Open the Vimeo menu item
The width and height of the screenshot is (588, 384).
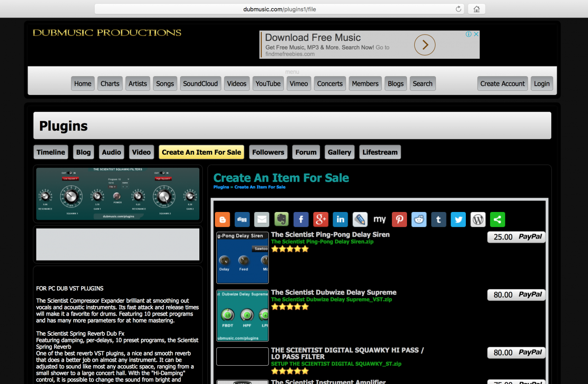[x=299, y=83]
